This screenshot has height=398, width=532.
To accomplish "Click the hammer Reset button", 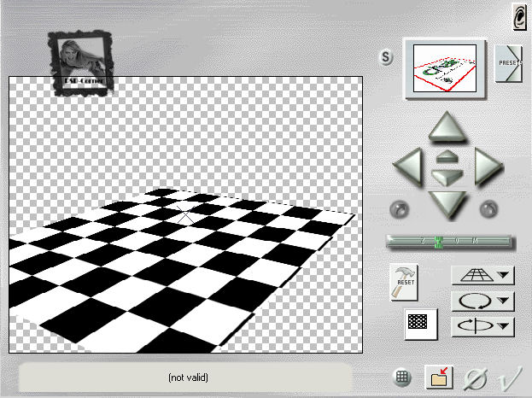I will (x=404, y=279).
